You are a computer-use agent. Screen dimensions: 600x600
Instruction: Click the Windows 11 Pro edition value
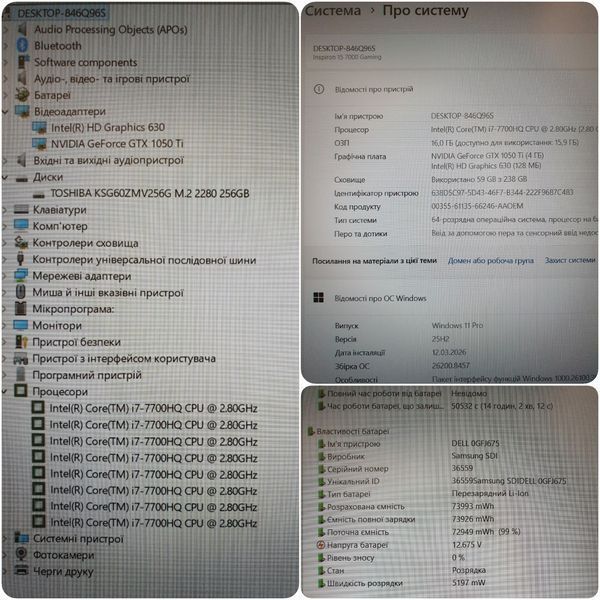[x=457, y=325]
